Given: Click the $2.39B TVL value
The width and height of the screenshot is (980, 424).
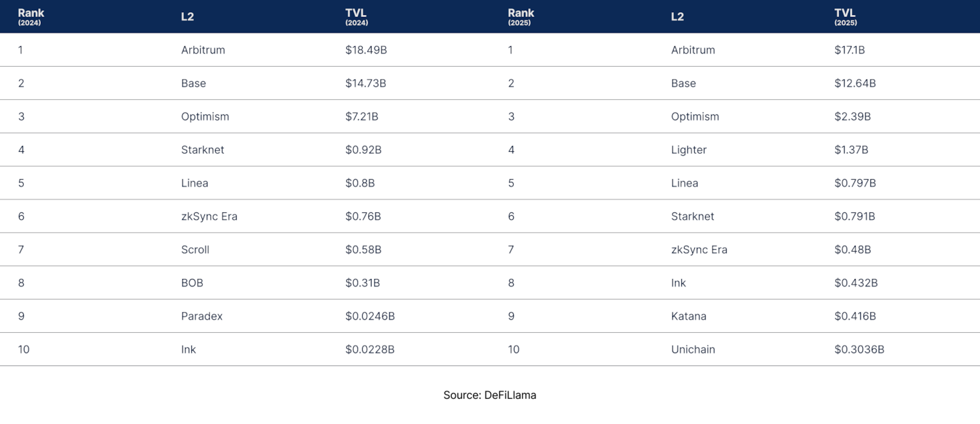Looking at the screenshot, I should click(x=853, y=116).
